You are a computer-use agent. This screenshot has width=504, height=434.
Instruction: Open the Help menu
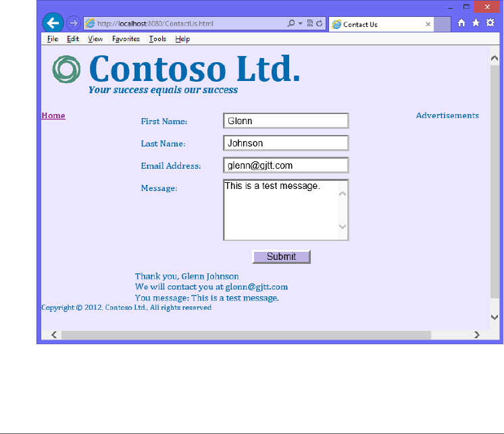tap(182, 39)
